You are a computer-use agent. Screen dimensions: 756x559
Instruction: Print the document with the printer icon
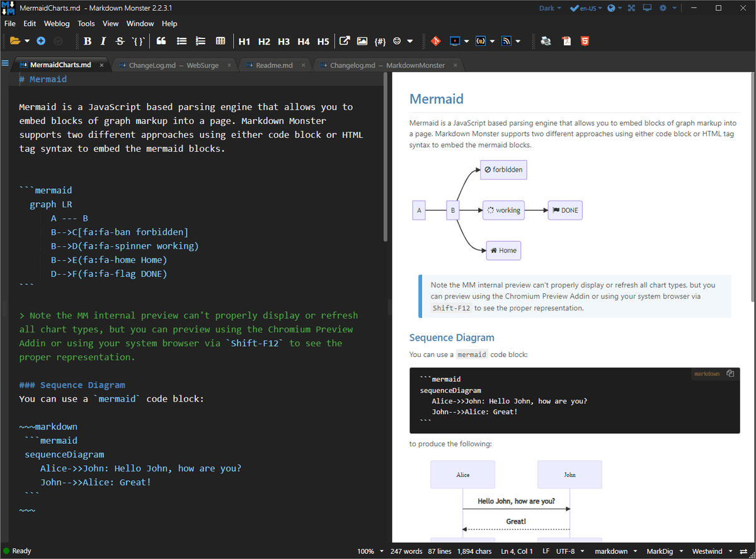click(546, 41)
